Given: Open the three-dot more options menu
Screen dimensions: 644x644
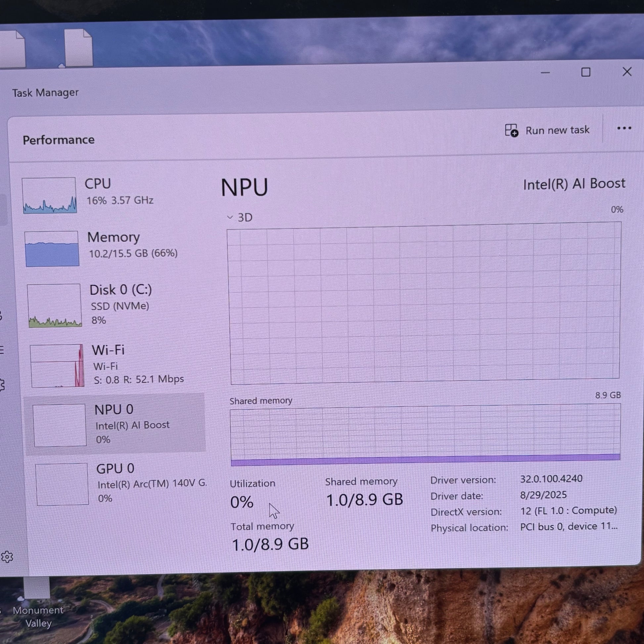Looking at the screenshot, I should coord(624,128).
